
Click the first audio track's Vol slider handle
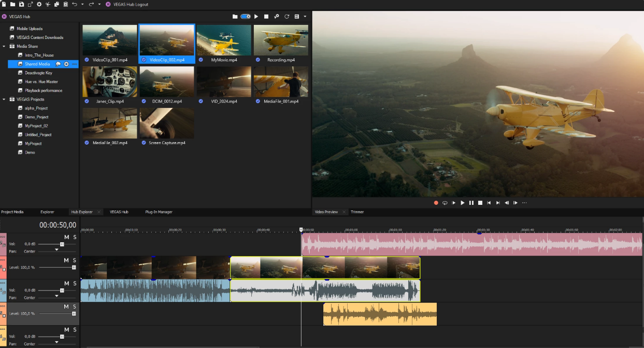[x=62, y=244]
